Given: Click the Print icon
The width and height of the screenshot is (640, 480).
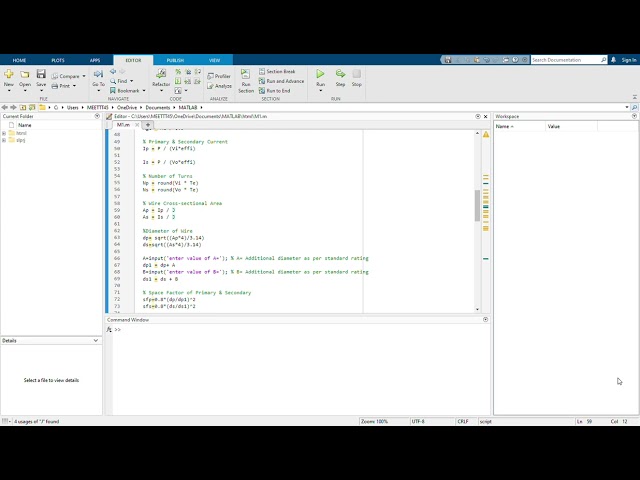Looking at the screenshot, I should pos(55,86).
